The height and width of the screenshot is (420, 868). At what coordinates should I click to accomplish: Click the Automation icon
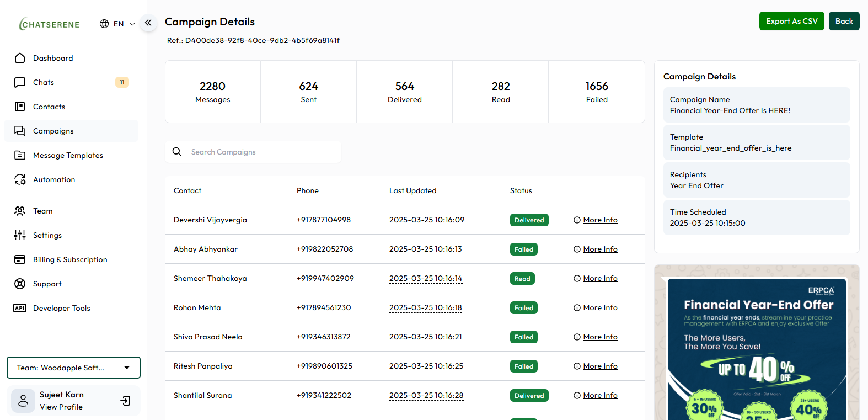[x=20, y=179]
